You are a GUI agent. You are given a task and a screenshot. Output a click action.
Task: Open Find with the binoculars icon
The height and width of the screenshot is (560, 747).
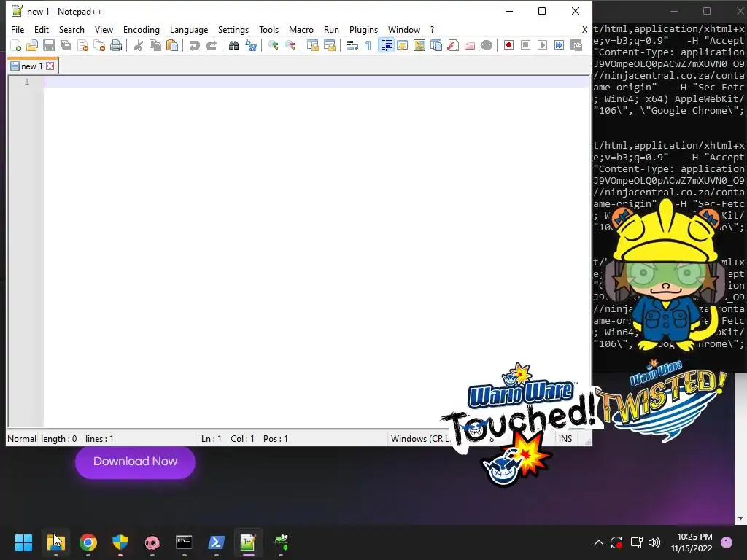click(x=233, y=45)
